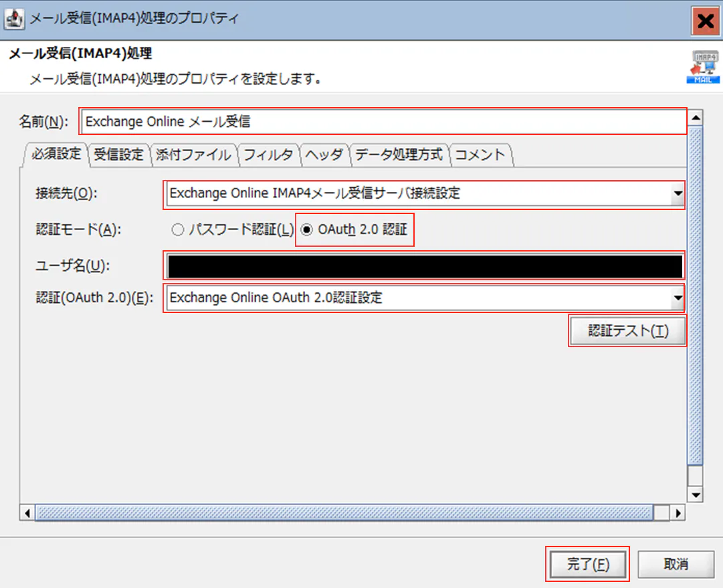
Task: Open the コメント tab
Action: pyautogui.click(x=479, y=155)
